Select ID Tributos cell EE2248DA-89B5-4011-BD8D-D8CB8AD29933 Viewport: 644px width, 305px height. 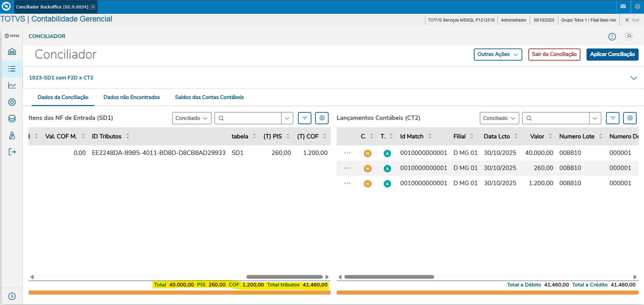coord(159,153)
